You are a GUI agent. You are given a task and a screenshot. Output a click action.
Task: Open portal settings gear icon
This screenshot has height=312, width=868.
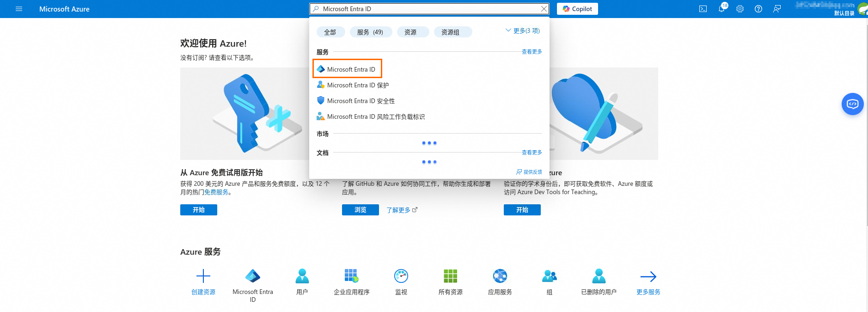click(x=740, y=9)
